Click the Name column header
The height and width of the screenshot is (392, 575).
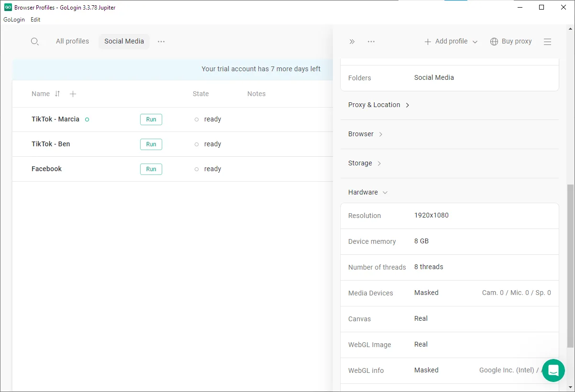41,94
